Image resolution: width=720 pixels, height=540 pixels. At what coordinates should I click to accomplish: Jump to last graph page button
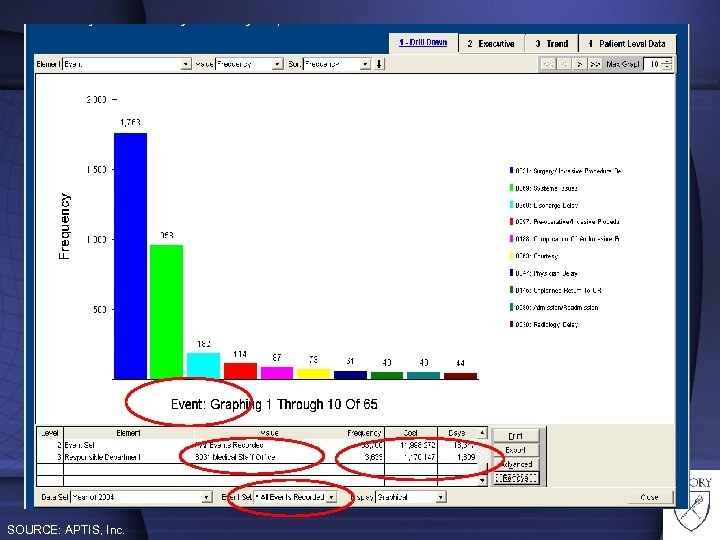click(x=596, y=64)
